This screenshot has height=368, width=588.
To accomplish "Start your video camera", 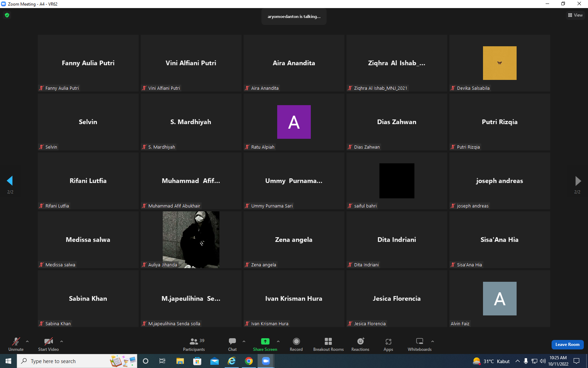I will click(x=48, y=345).
